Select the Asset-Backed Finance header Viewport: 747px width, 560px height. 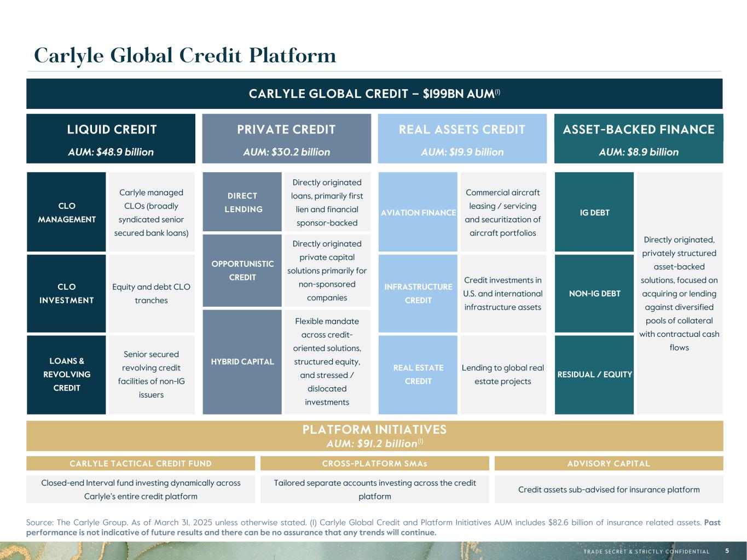pos(639,138)
